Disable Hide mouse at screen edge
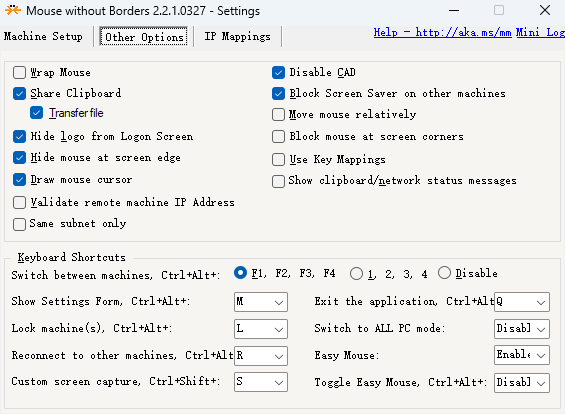Image resolution: width=565 pixels, height=414 pixels. coord(19,157)
